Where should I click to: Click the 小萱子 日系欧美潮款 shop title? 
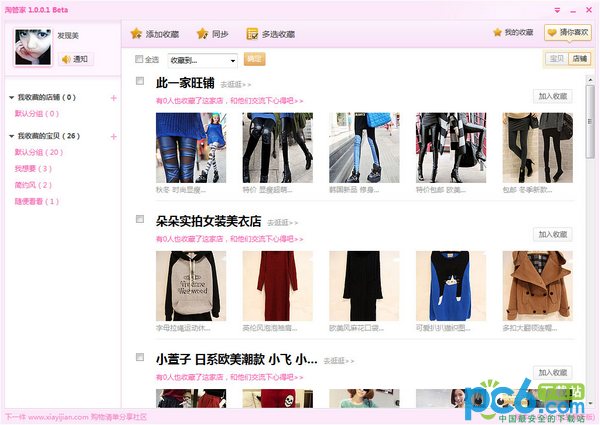point(236,359)
